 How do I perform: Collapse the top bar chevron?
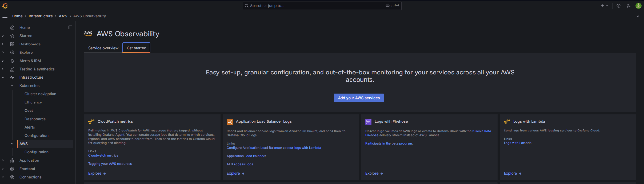click(638, 16)
